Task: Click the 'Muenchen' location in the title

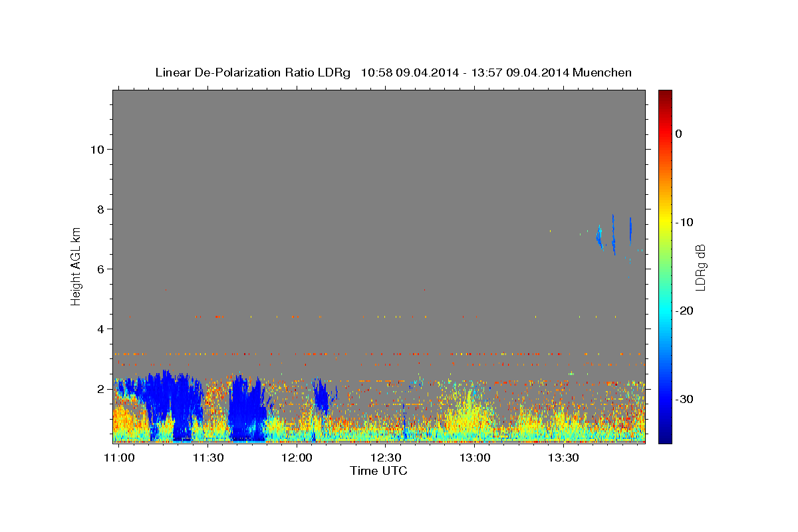Action: [602, 72]
